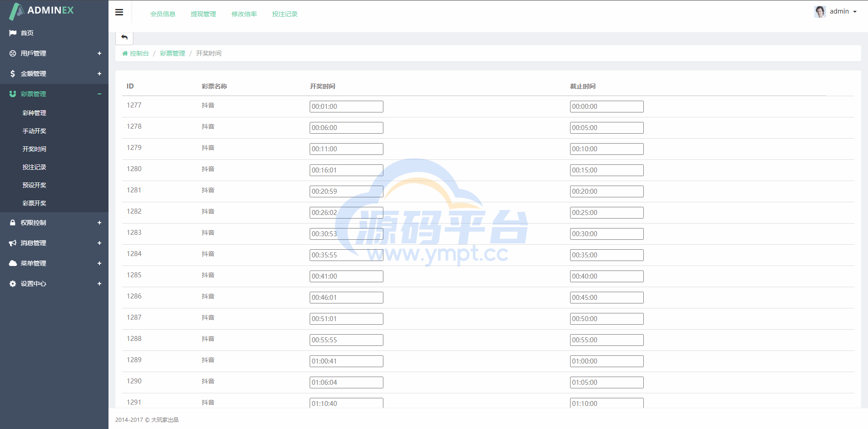Click the ADMINEX logo

click(x=42, y=11)
